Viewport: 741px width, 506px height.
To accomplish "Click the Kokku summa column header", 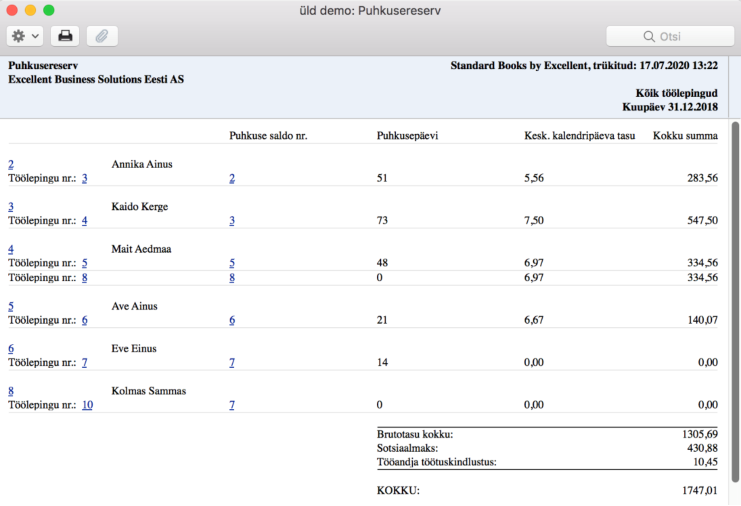I will tap(685, 136).
